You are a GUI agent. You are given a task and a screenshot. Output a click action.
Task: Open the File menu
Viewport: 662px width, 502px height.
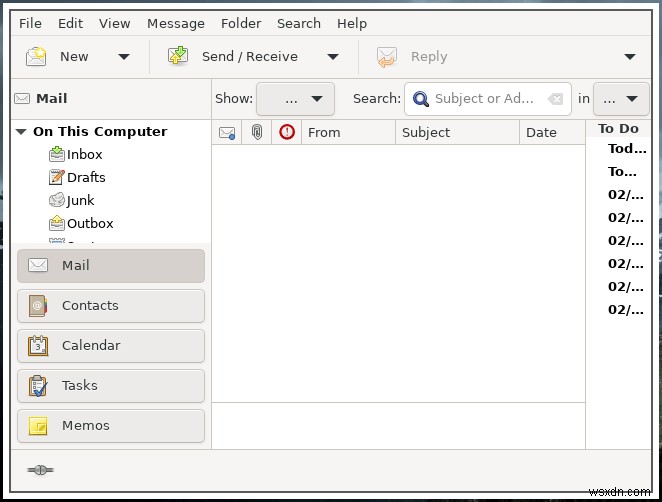pos(30,24)
